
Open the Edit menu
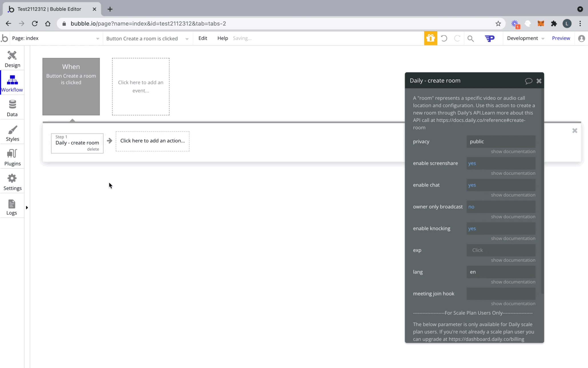tap(203, 38)
